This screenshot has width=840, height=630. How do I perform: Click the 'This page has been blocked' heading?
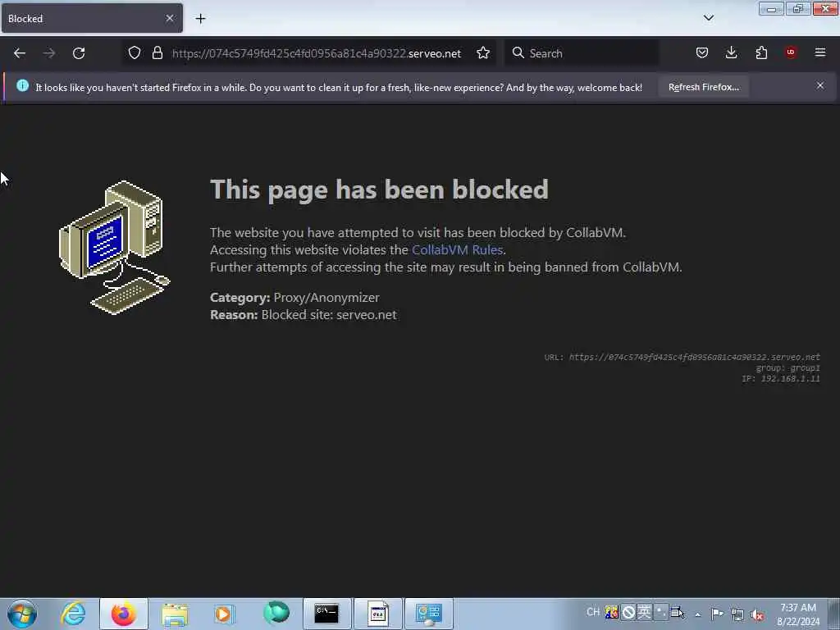(379, 189)
